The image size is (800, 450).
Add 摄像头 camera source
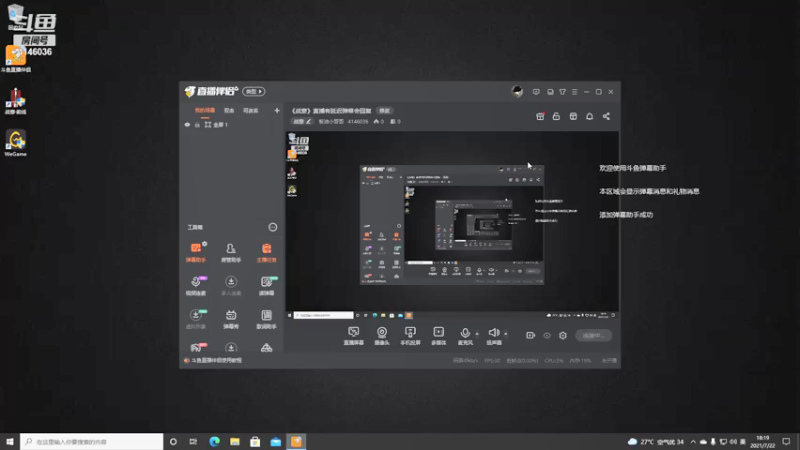pos(382,336)
